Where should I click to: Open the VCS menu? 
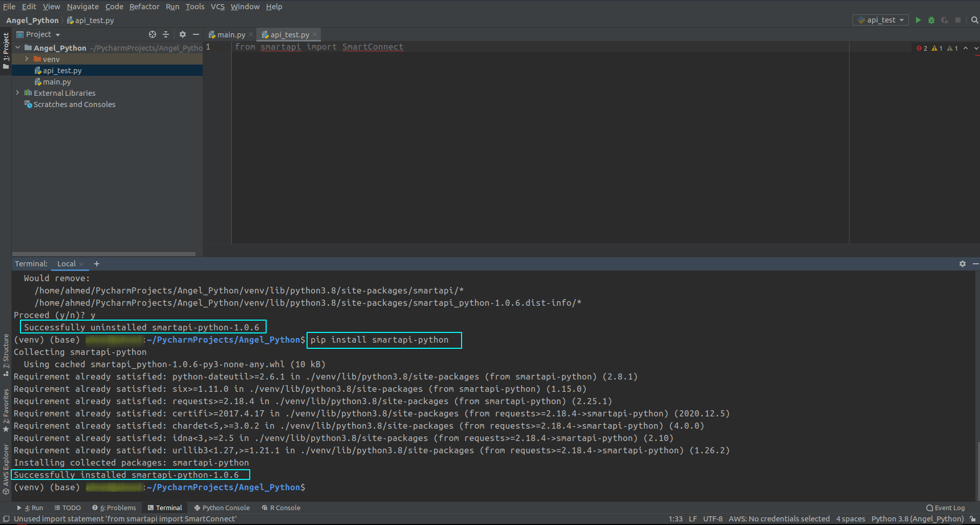(x=217, y=7)
